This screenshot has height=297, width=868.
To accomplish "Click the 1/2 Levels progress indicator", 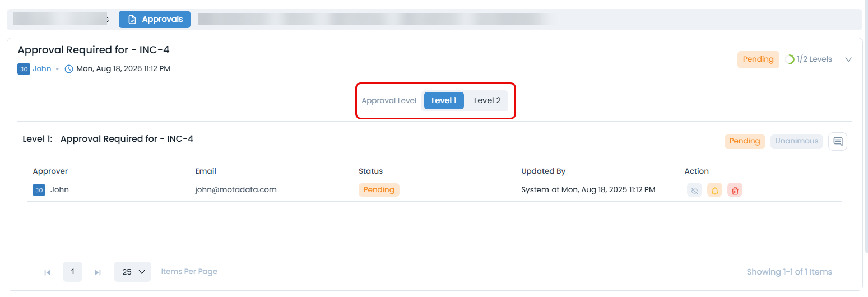I will [809, 59].
